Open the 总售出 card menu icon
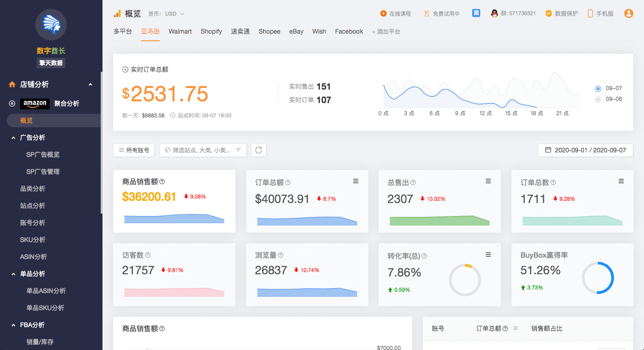The width and height of the screenshot is (644, 350). coord(488,181)
